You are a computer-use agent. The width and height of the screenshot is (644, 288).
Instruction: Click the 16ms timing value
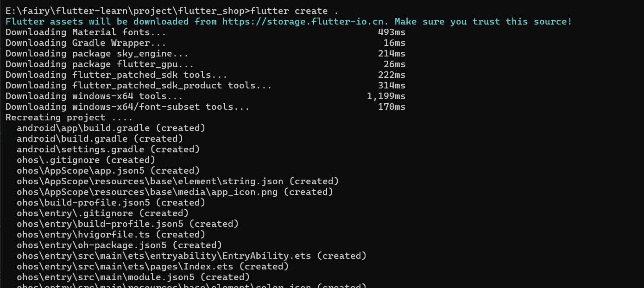tap(394, 43)
